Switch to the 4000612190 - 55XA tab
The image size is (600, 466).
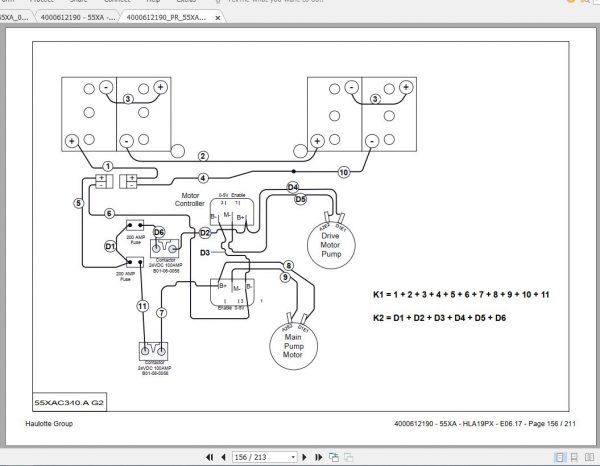(78, 17)
